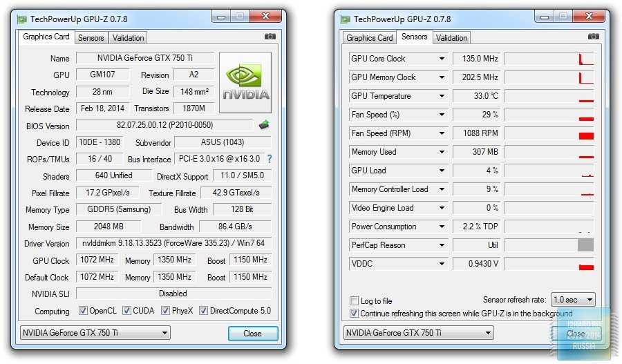
Task: Uncheck Continue refreshing in background option
Action: (x=355, y=314)
